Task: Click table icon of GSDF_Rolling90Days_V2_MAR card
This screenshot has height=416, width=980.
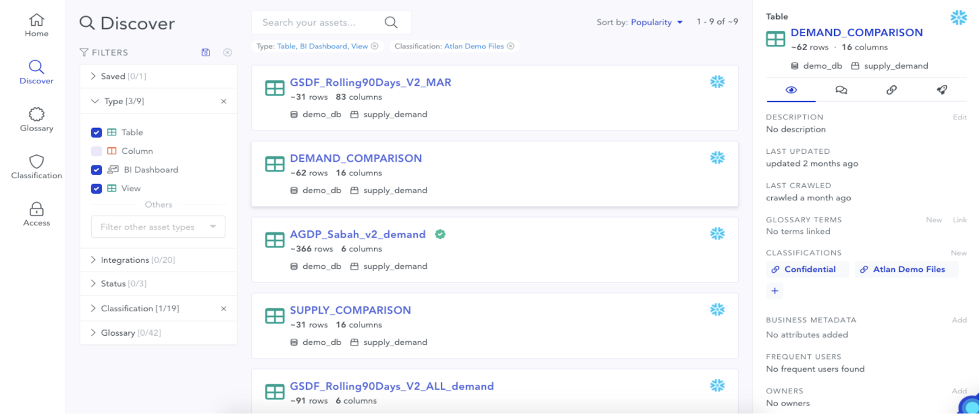Action: coord(274,88)
